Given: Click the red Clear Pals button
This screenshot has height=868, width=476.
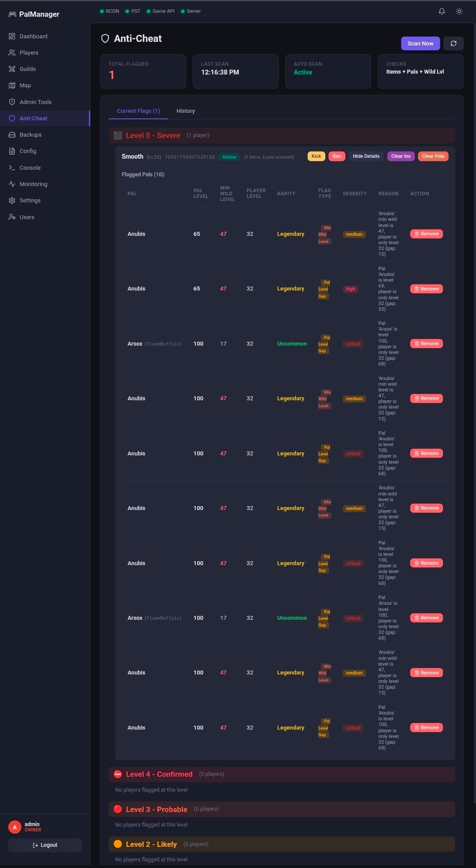Looking at the screenshot, I should click(433, 156).
